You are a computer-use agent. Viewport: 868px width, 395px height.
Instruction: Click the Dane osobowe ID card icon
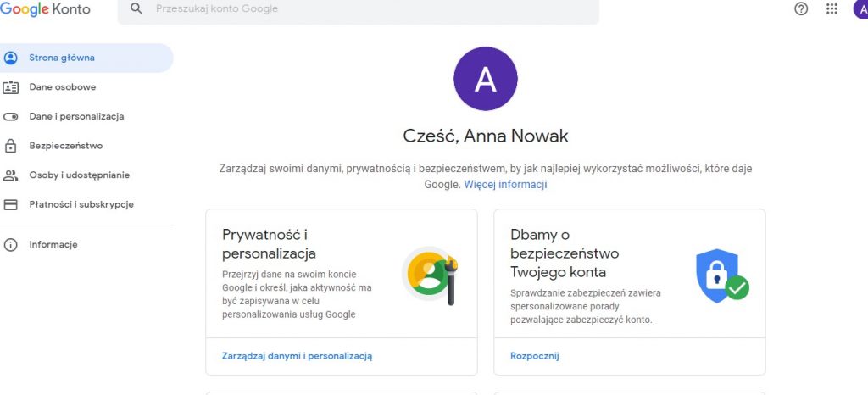(x=11, y=87)
